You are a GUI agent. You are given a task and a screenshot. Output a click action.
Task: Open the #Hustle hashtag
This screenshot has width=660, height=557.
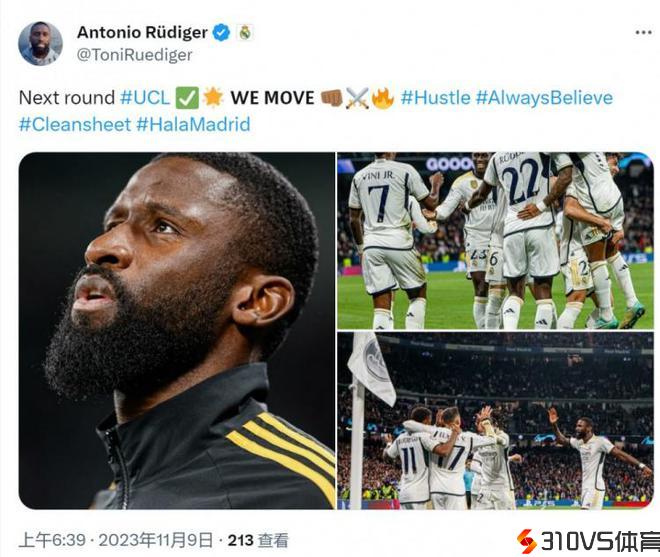click(x=435, y=98)
